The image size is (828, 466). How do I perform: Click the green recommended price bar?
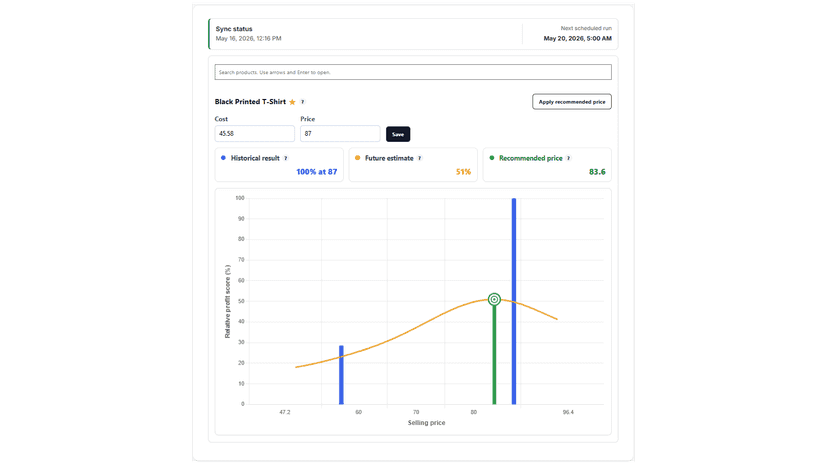(x=494, y=355)
